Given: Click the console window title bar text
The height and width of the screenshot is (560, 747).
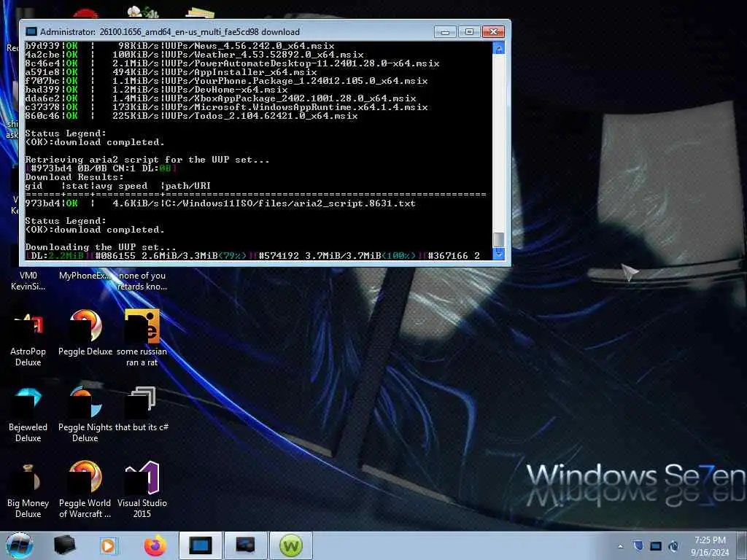Looking at the screenshot, I should [x=169, y=32].
